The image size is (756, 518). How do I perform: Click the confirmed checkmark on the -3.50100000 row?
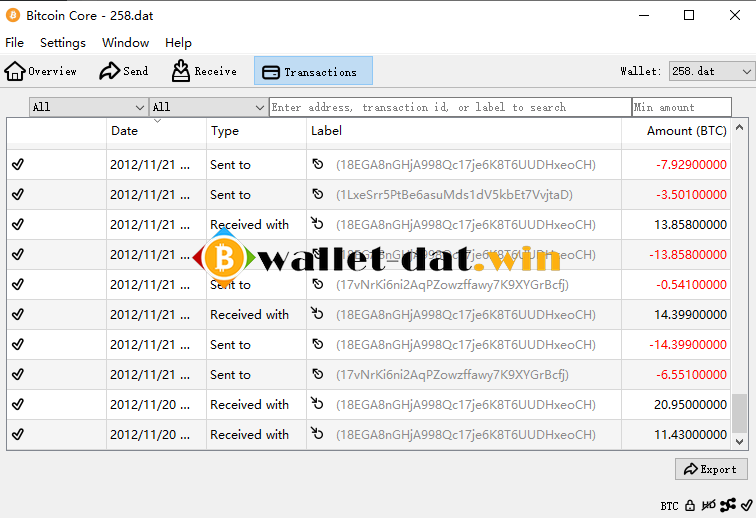[18, 194]
